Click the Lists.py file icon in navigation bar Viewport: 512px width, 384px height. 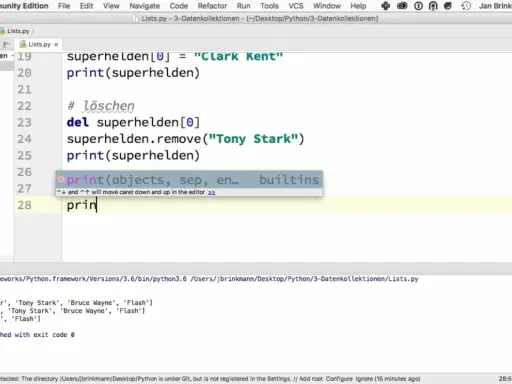coord(3,31)
